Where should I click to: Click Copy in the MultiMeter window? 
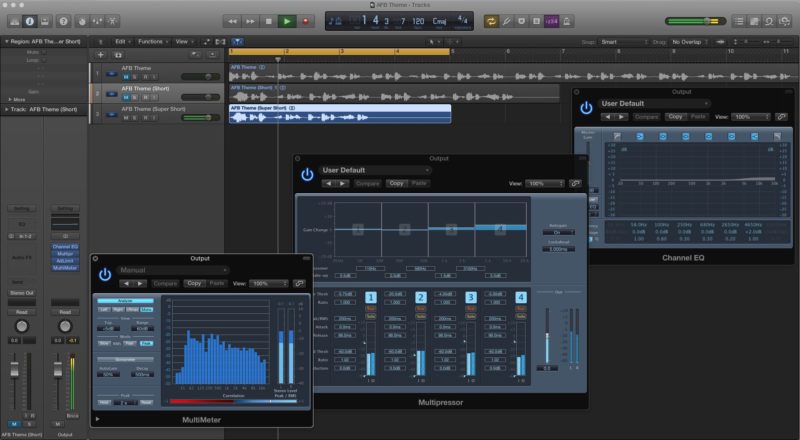[194, 283]
